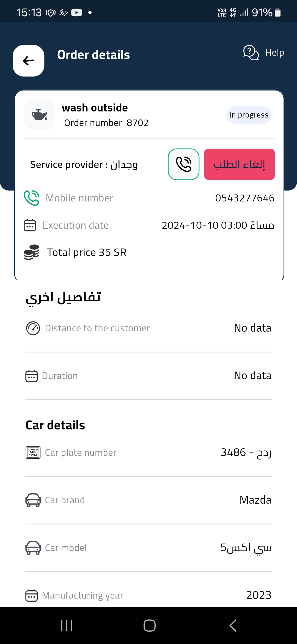Tap the back arrow button
297x644 pixels.
pyautogui.click(x=29, y=61)
